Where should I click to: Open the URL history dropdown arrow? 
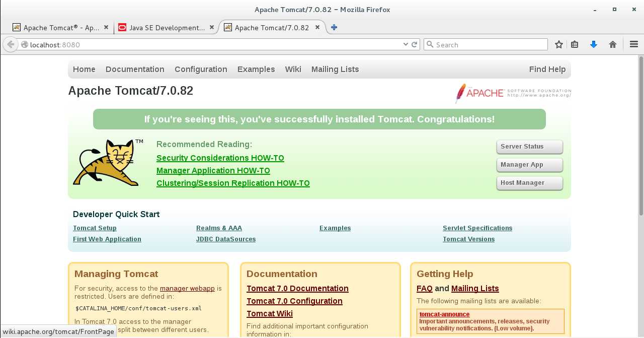pyautogui.click(x=406, y=44)
